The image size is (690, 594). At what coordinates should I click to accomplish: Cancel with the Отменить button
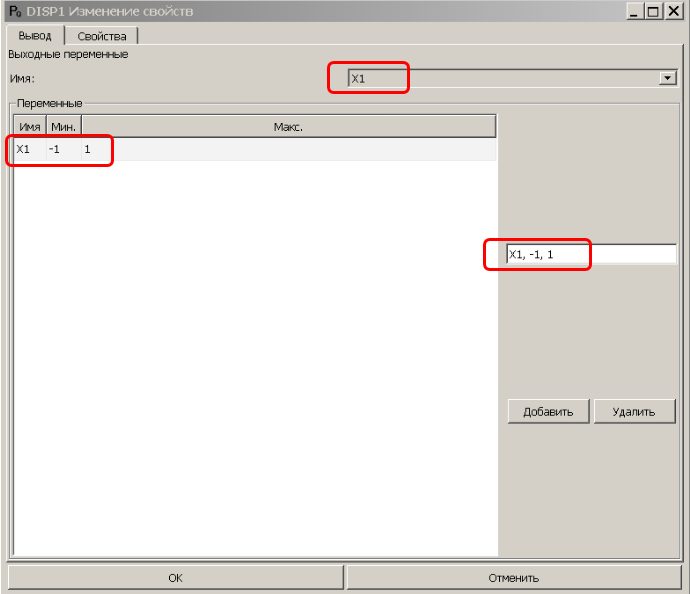click(x=514, y=577)
